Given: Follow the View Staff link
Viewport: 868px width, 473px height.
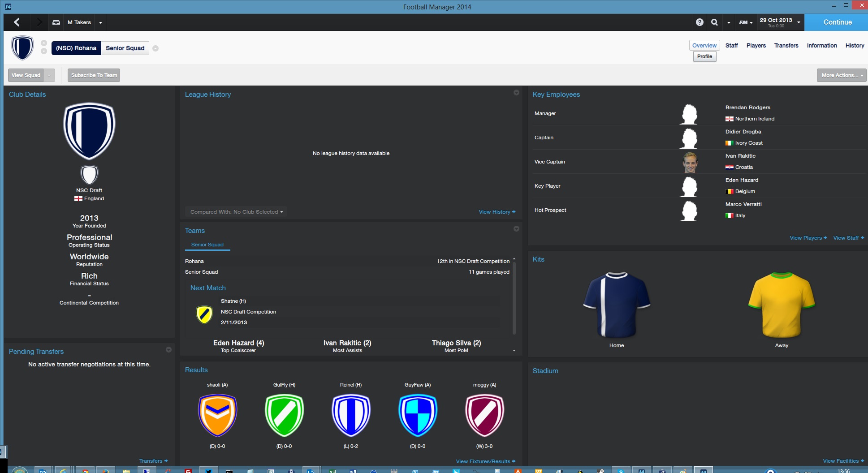Looking at the screenshot, I should coord(848,238).
